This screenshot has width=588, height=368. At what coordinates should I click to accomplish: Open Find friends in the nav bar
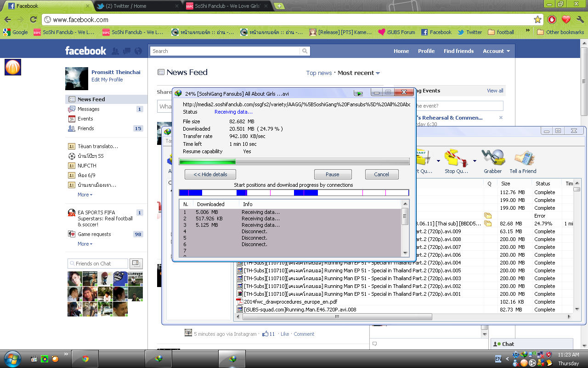click(458, 51)
